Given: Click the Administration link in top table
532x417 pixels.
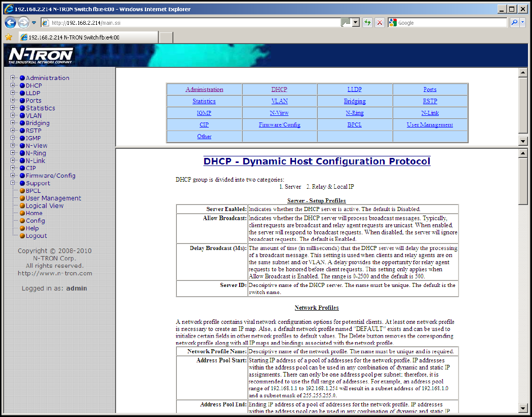Looking at the screenshot, I should click(204, 90).
